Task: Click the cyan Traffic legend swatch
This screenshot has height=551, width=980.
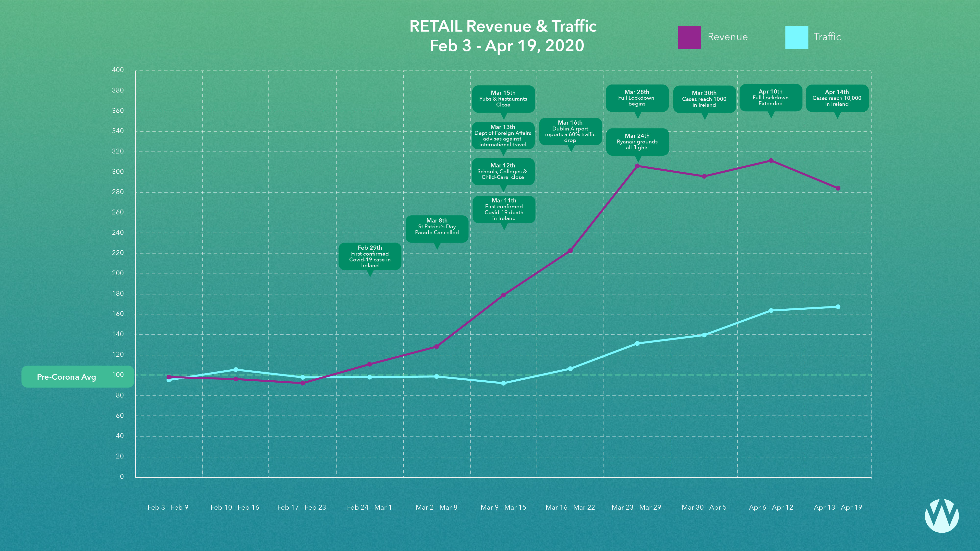Action: point(796,37)
